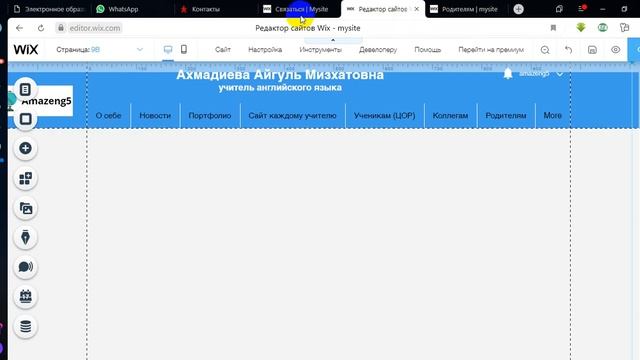The height and width of the screenshot is (360, 640).
Task: Open the Помощь menu
Action: click(x=428, y=49)
